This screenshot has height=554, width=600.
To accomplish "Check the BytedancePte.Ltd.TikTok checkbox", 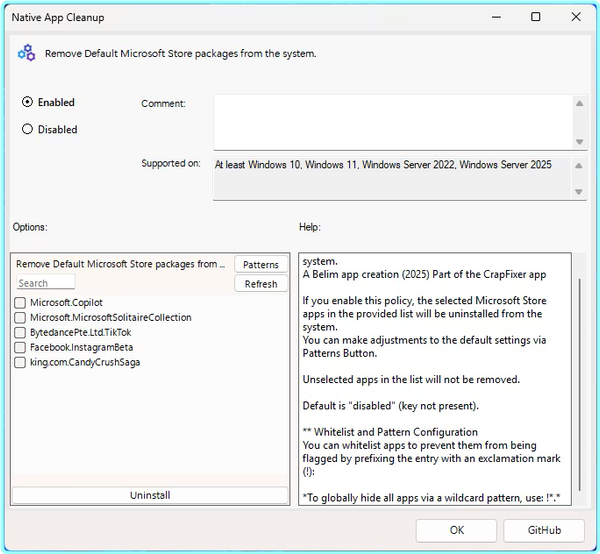I will coord(20,333).
